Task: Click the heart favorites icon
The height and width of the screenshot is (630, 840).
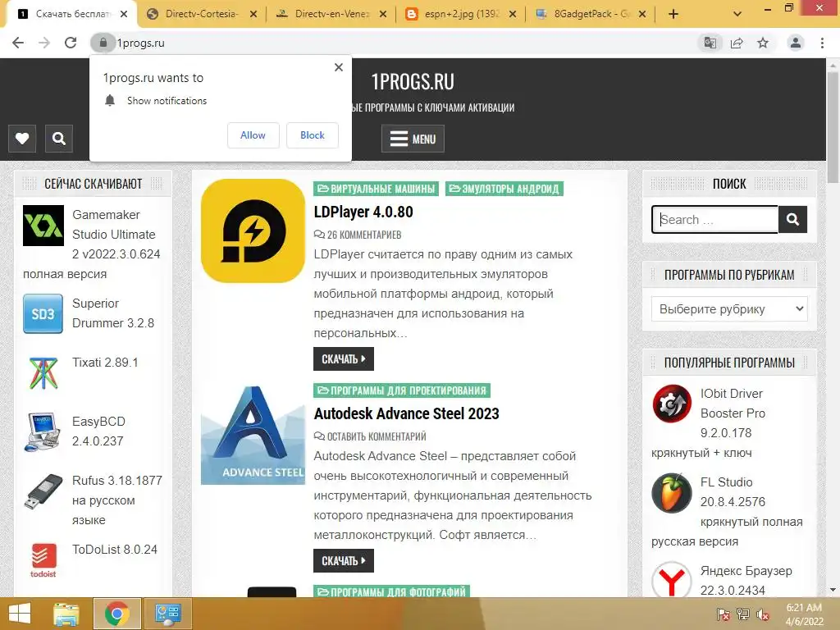Action: (22, 139)
